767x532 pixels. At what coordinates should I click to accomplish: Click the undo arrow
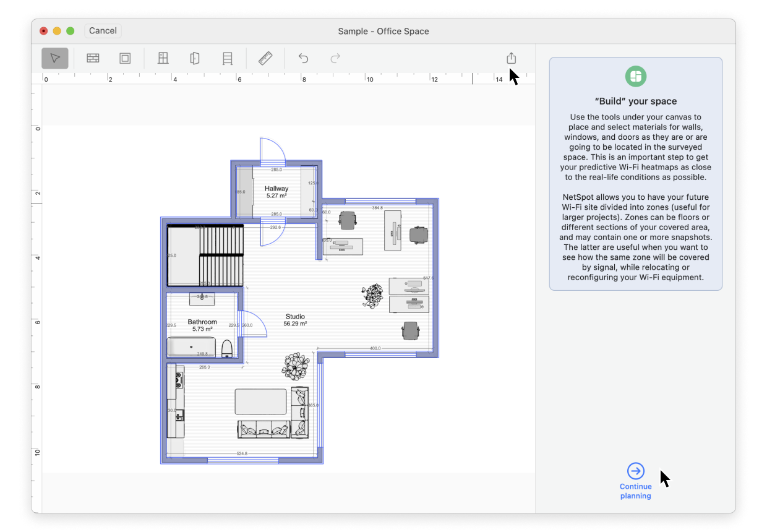tap(303, 58)
